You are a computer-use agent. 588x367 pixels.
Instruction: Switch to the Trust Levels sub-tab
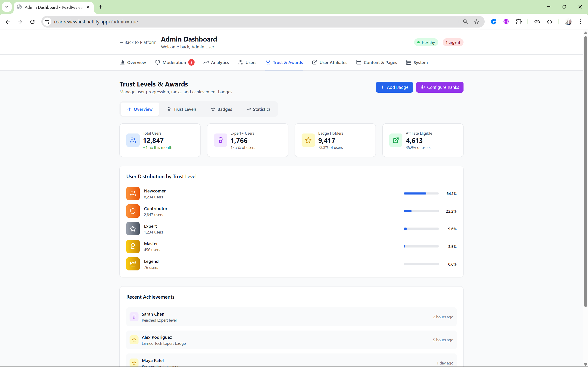point(182,109)
